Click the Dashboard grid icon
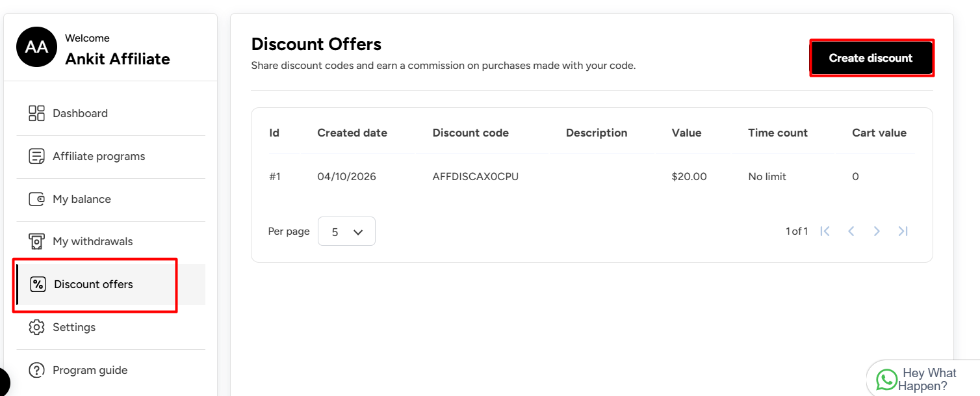This screenshot has height=396, width=980. (x=37, y=113)
